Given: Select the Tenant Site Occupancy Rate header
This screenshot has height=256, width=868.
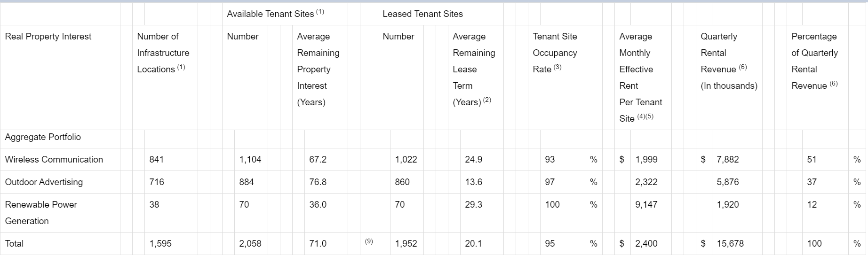Looking at the screenshot, I should (555, 53).
